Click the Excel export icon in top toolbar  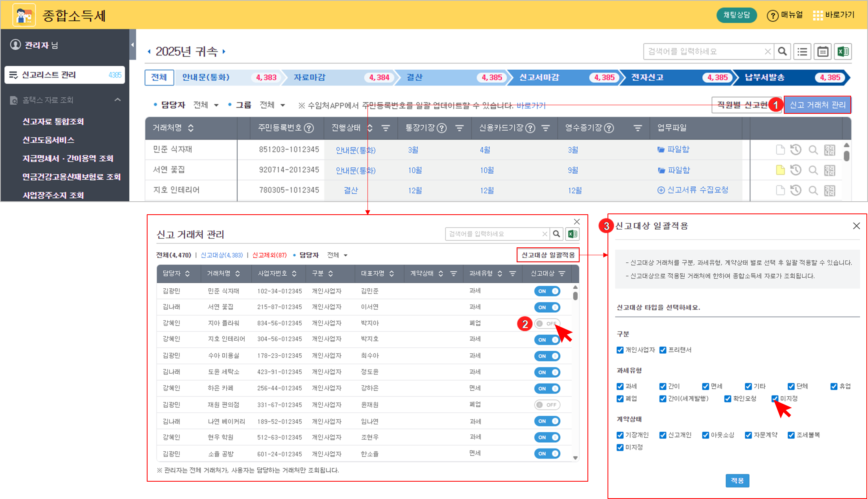[843, 52]
